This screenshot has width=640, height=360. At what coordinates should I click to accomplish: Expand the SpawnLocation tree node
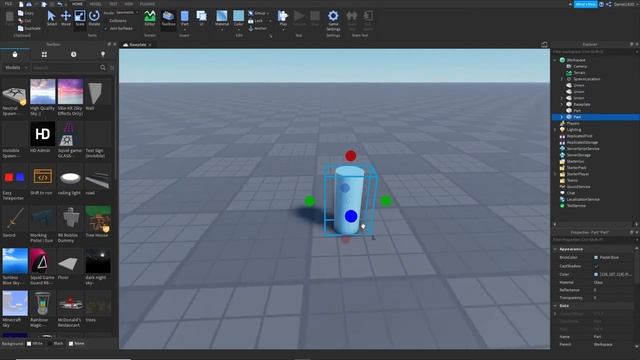click(562, 79)
